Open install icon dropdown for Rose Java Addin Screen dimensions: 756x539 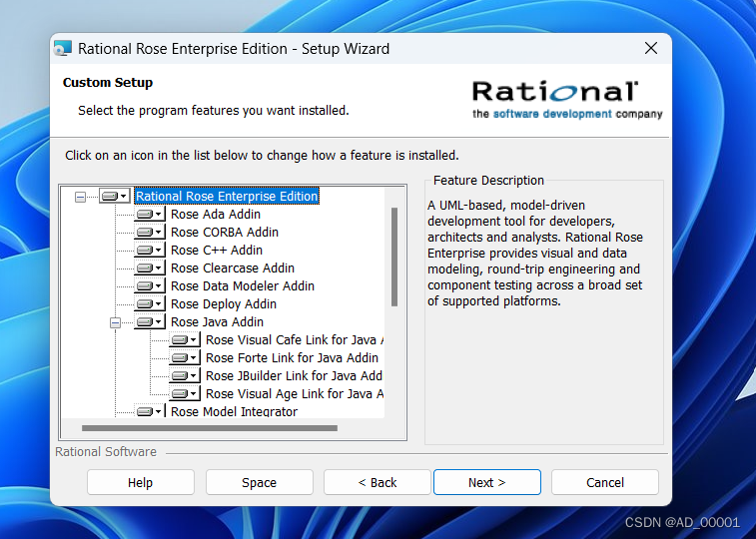150,321
